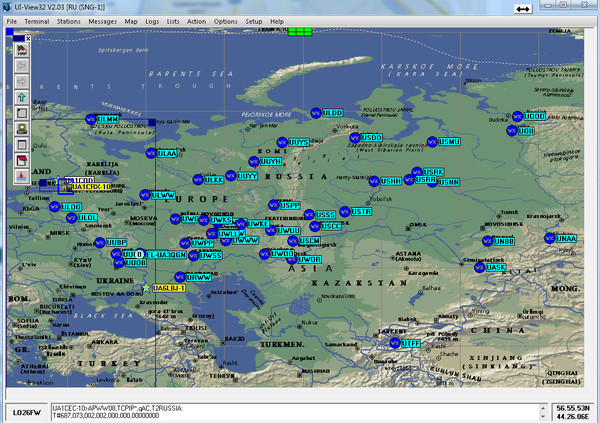600x423 pixels.
Task: Select the URWW station label
Action: click(199, 278)
